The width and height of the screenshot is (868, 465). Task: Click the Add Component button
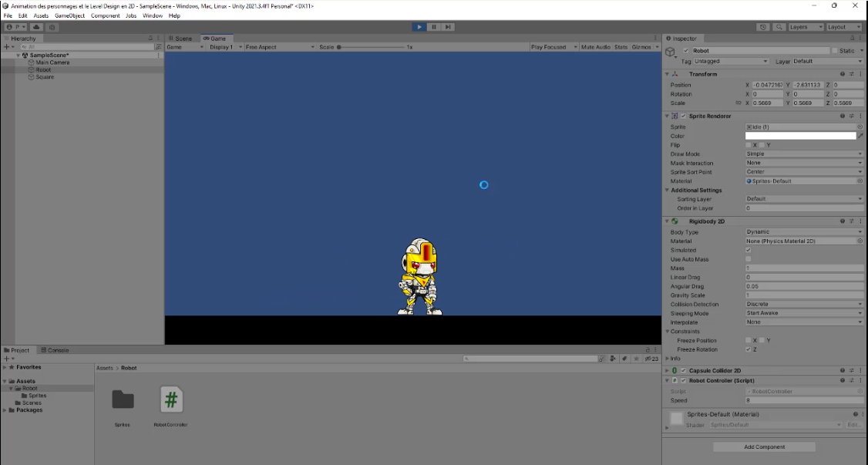[764, 447]
